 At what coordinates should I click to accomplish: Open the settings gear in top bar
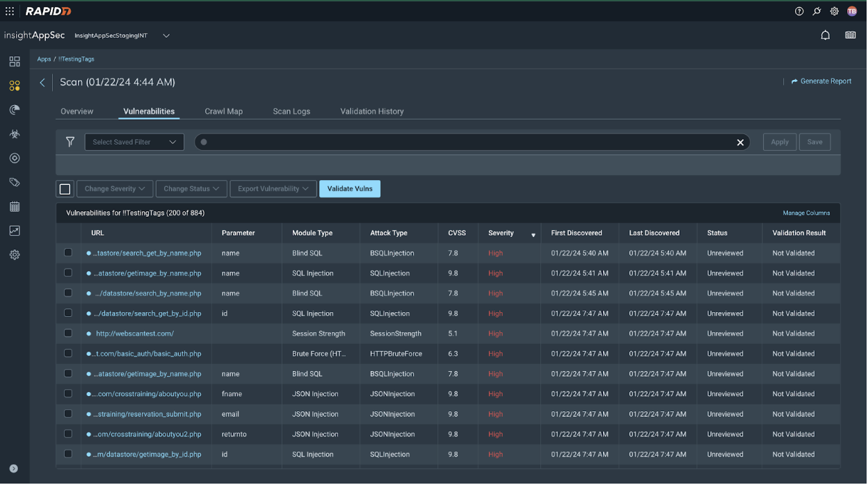(x=834, y=11)
